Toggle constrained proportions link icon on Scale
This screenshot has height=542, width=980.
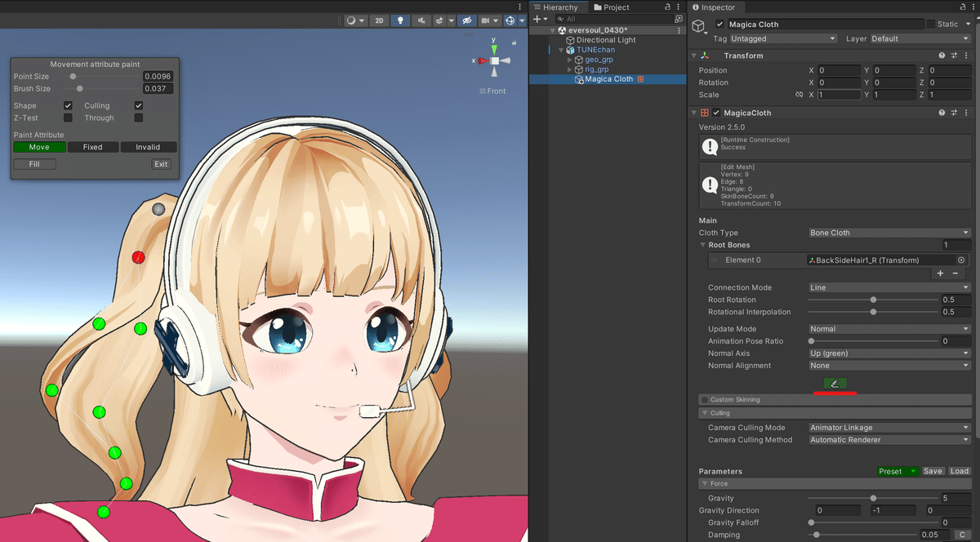pyautogui.click(x=800, y=95)
